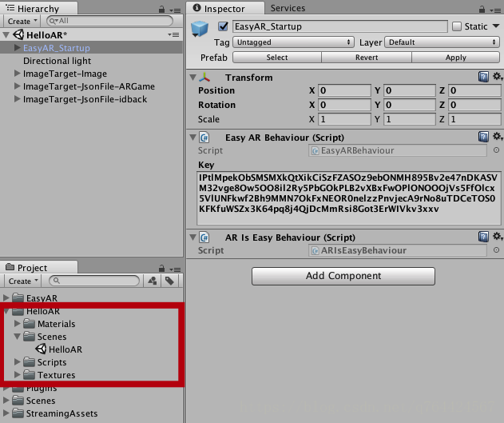The height and width of the screenshot is (423, 504).
Task: Click the HelloAR Unity scene asset icon
Action: pyautogui.click(x=41, y=349)
